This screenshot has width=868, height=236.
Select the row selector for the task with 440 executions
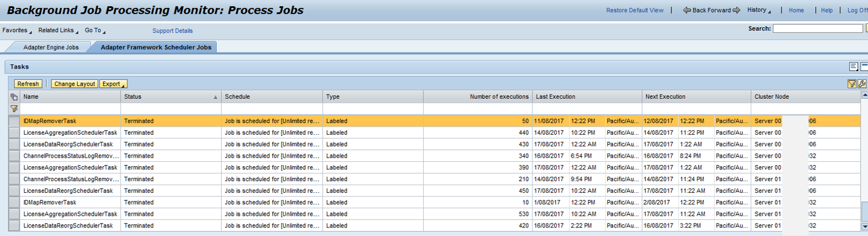(x=14, y=133)
